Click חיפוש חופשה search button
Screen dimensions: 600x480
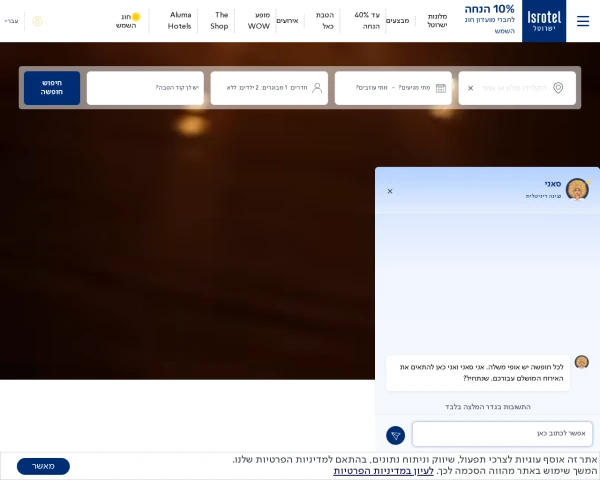(52, 88)
